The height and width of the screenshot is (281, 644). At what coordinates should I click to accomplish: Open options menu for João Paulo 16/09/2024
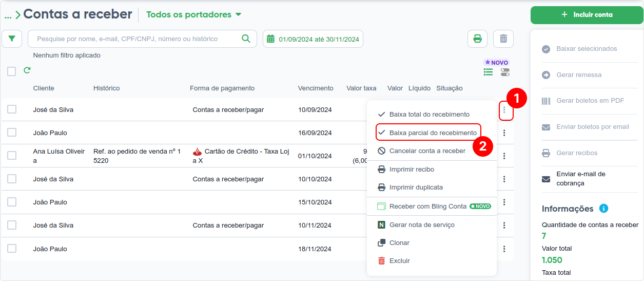click(504, 133)
